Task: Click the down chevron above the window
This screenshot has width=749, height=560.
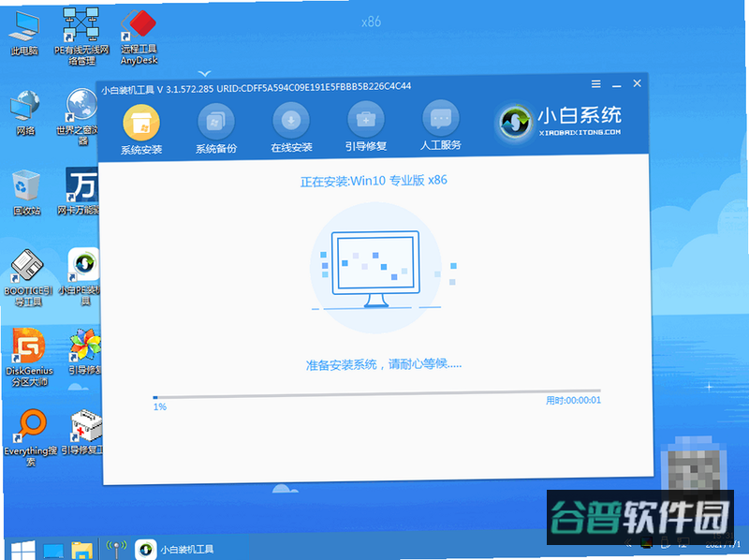Action: point(204,74)
